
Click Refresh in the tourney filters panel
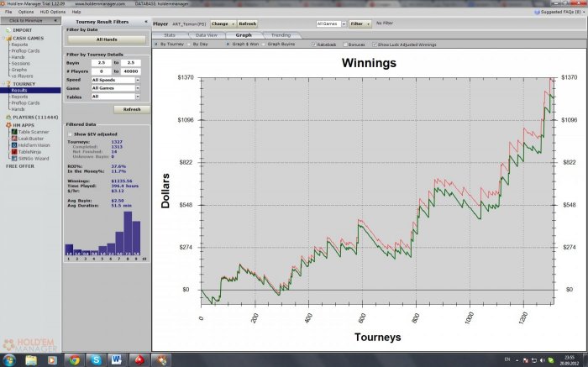coord(132,109)
